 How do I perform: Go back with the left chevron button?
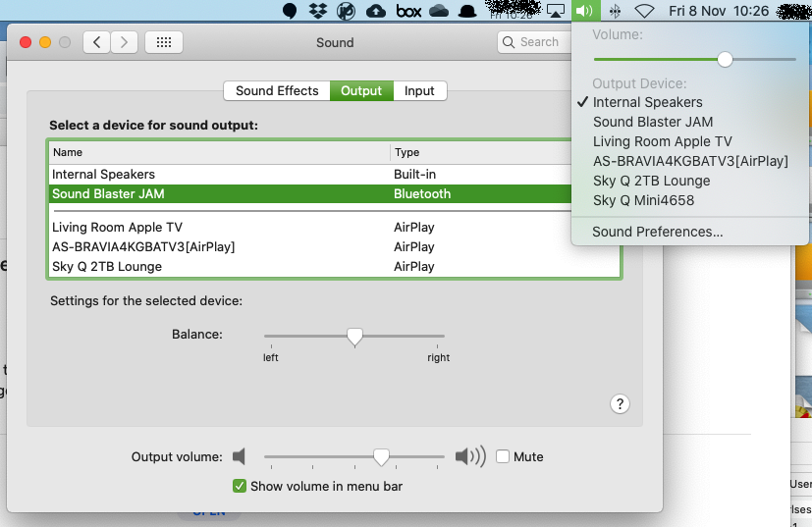coord(97,42)
